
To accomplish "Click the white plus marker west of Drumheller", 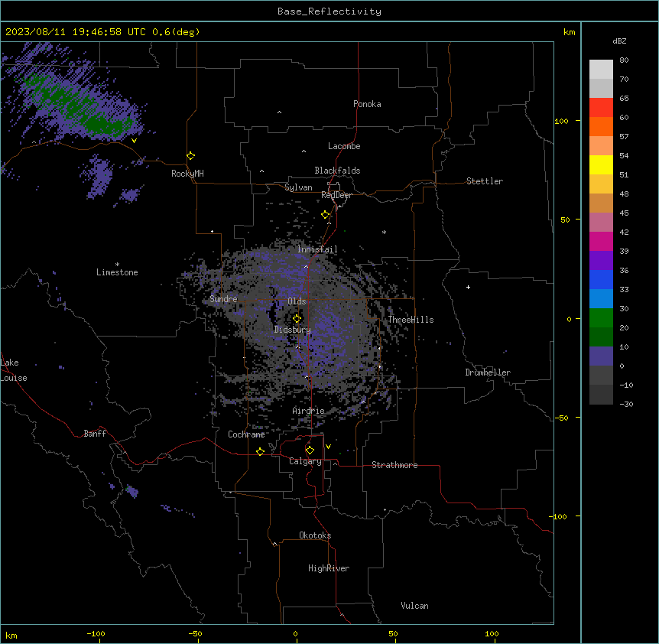I will (468, 287).
